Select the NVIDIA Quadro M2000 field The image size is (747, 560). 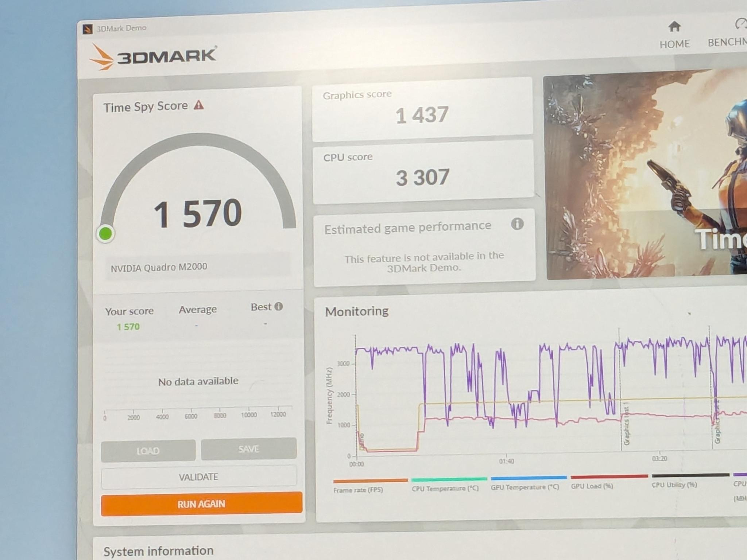198,267
